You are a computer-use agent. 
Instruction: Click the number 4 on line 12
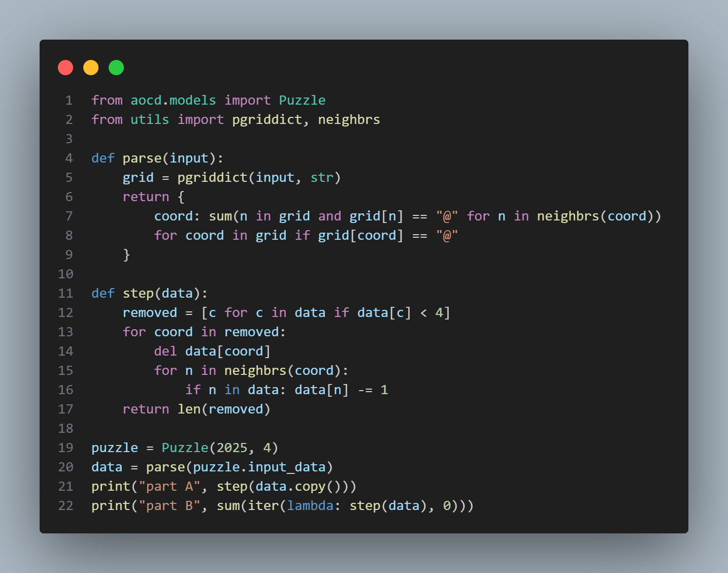point(439,313)
